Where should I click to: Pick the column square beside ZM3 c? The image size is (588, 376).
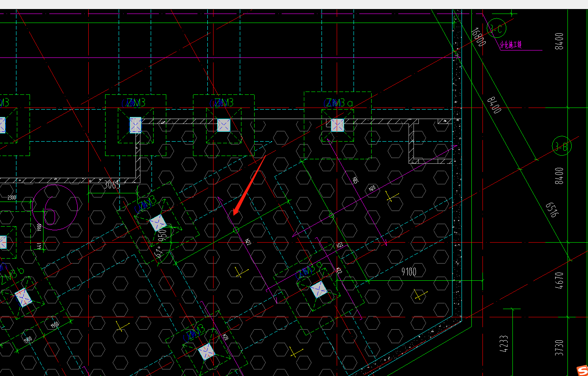coord(319,290)
